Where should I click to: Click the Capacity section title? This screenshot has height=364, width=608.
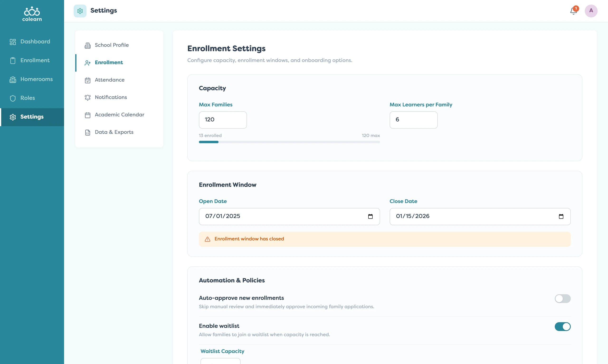[212, 88]
